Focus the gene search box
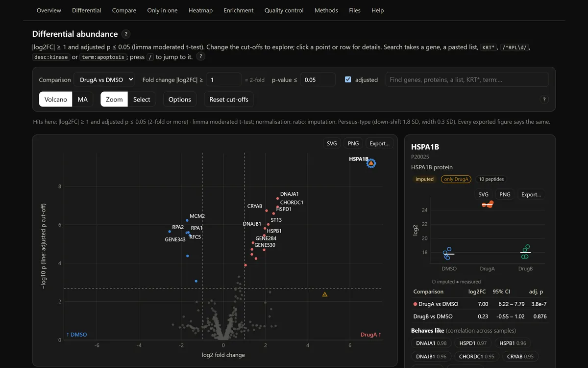Image resolution: width=588 pixels, height=368 pixels. [467, 79]
